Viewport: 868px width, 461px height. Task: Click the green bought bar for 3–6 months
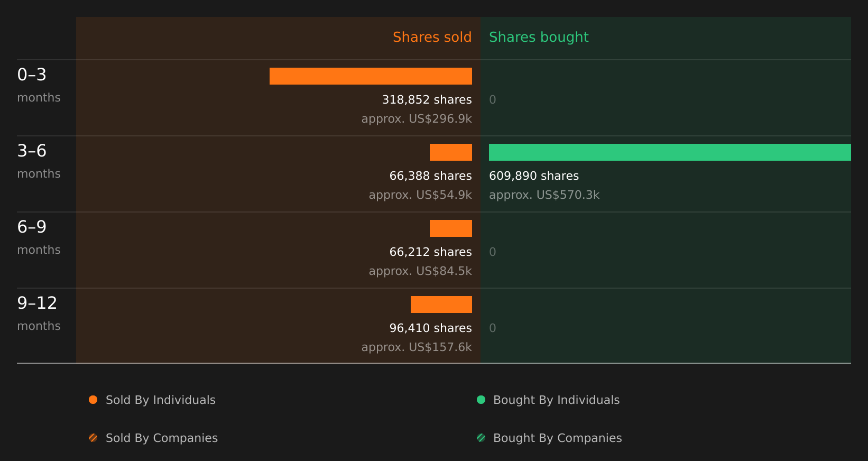(x=670, y=152)
